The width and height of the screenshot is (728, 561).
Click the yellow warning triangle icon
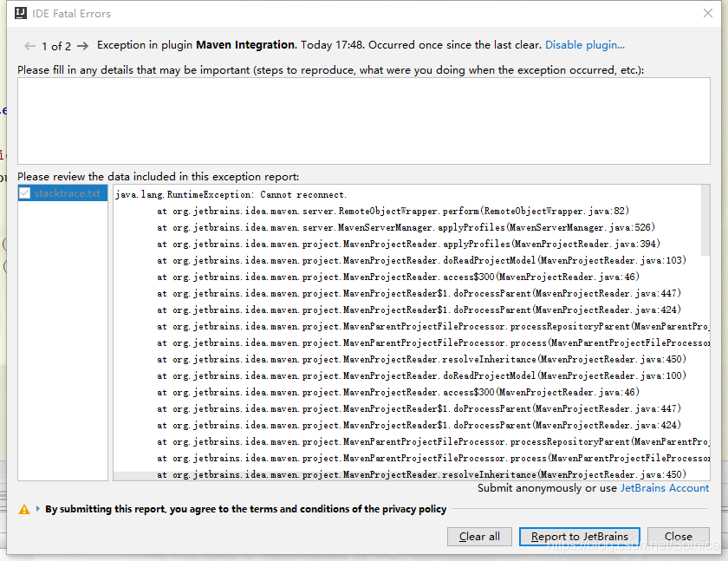click(x=24, y=510)
